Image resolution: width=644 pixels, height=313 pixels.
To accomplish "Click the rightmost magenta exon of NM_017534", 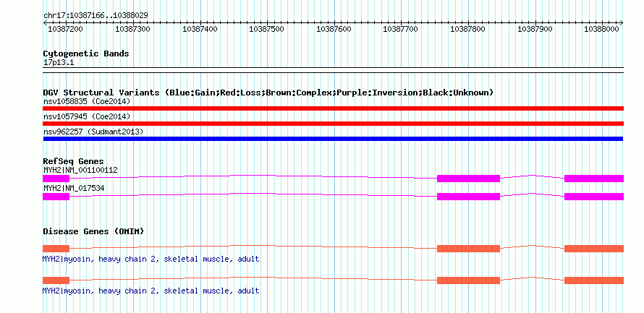I will click(x=594, y=197).
